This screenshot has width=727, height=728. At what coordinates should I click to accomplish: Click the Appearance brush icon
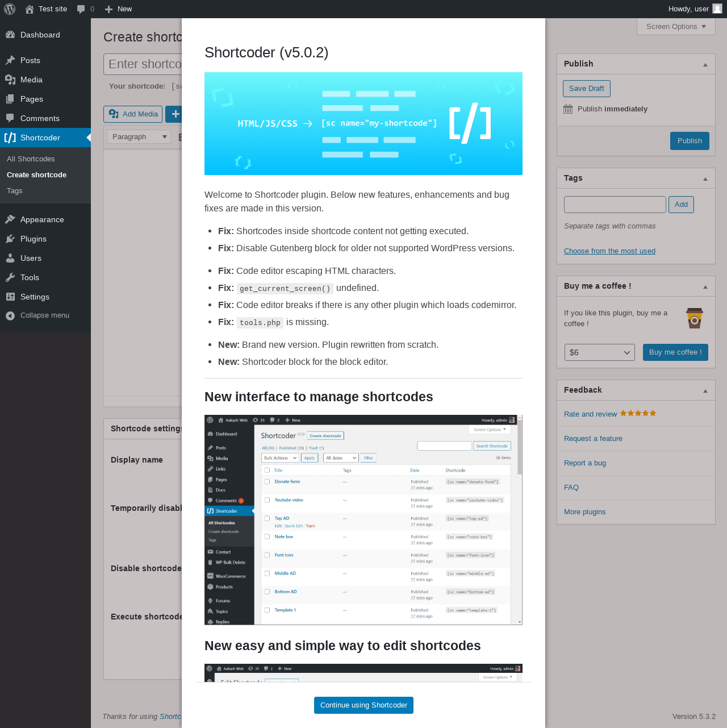(x=10, y=219)
